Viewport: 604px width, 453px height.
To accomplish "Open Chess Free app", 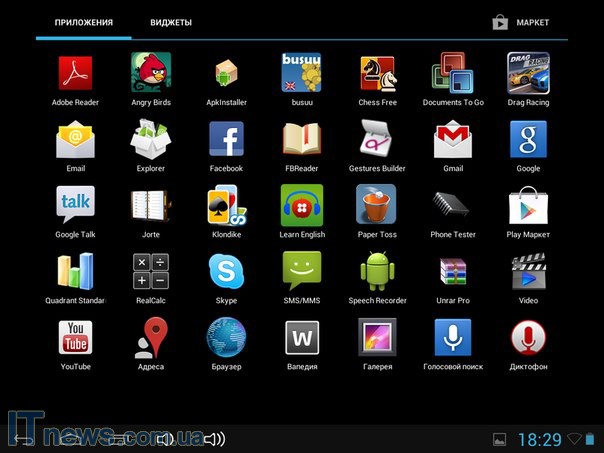I will click(377, 74).
